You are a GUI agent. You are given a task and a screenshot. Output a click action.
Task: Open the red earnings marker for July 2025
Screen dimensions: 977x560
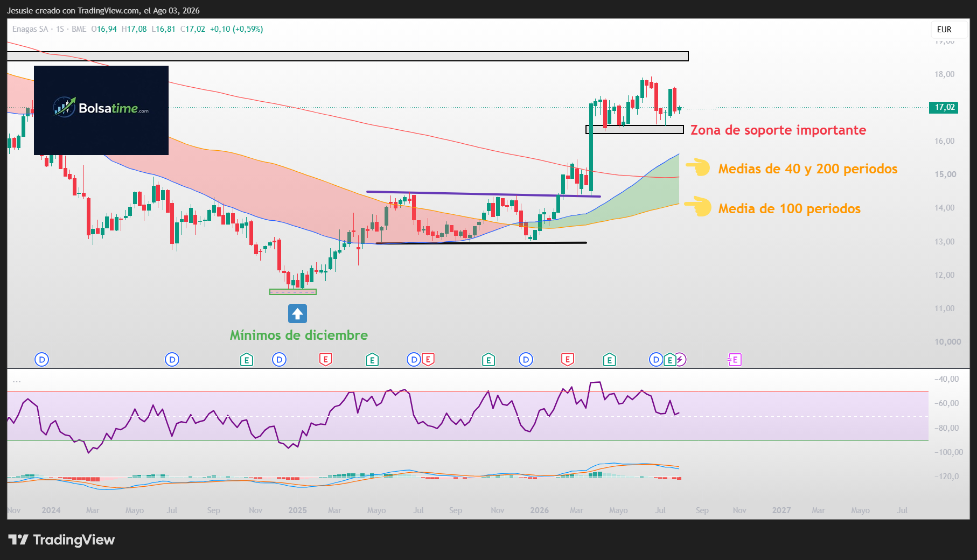tap(428, 360)
